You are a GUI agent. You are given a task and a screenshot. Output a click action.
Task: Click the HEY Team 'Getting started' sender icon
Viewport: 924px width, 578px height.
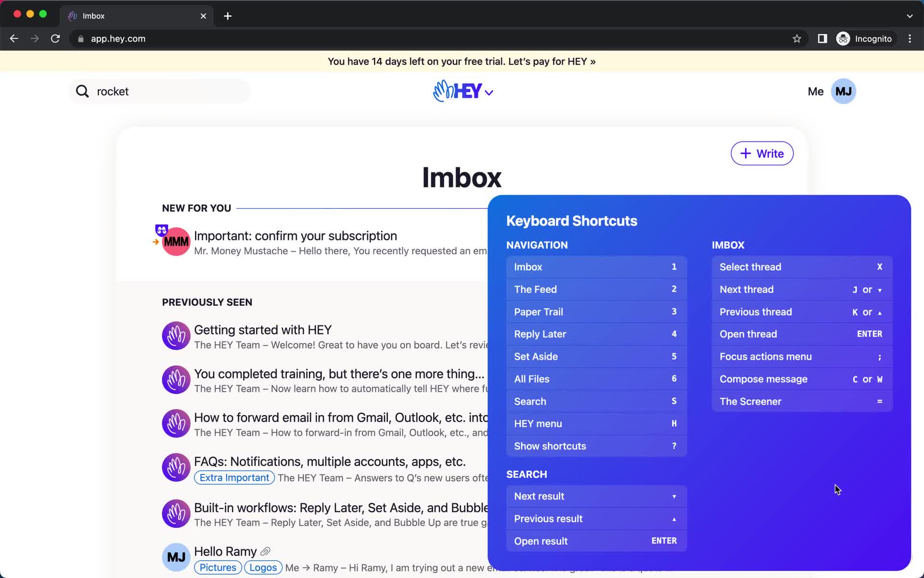176,336
